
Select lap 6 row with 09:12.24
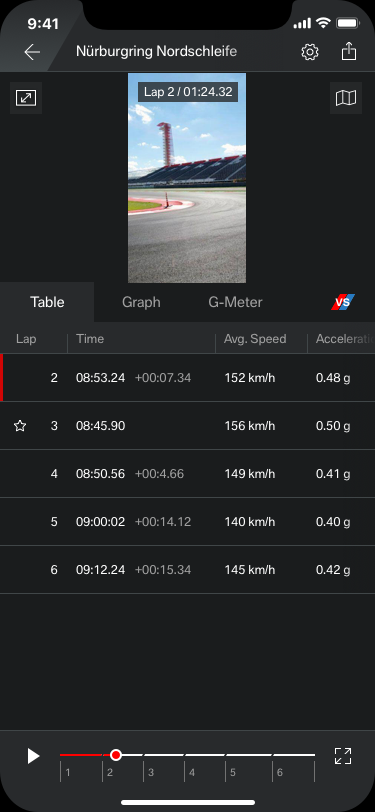[188, 570]
